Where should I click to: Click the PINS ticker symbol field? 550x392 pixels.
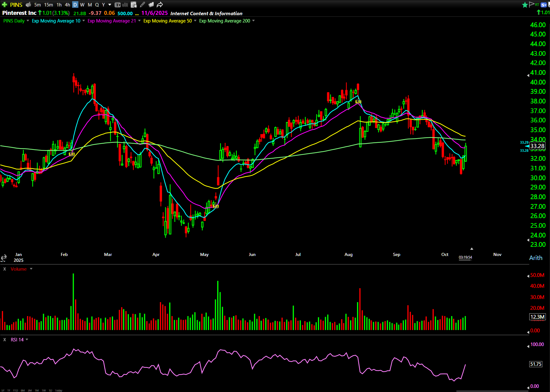coord(16,5)
